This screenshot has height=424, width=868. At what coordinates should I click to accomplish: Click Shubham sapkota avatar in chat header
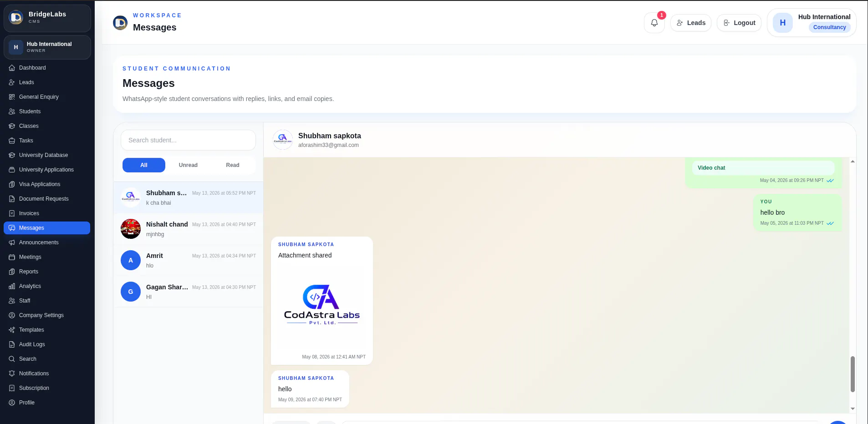(282, 140)
